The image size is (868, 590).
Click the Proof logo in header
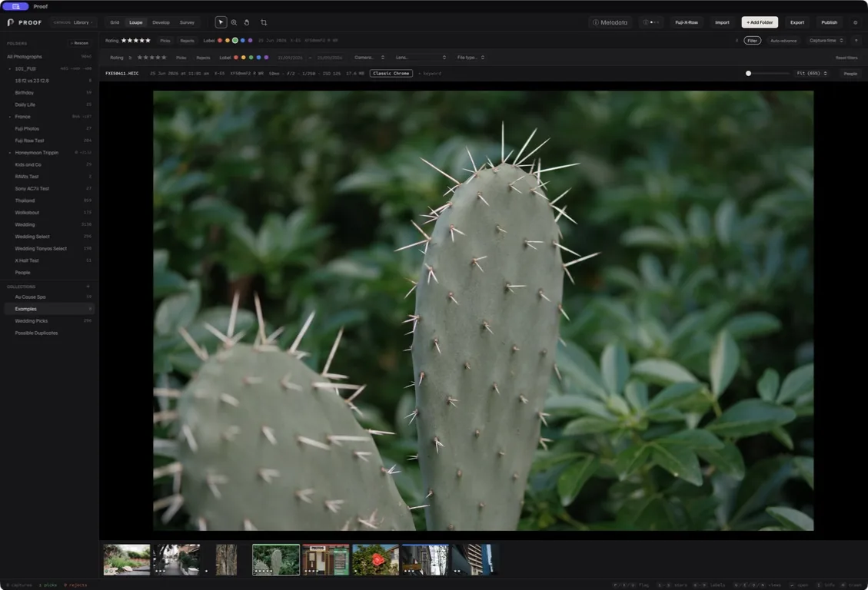click(x=25, y=23)
